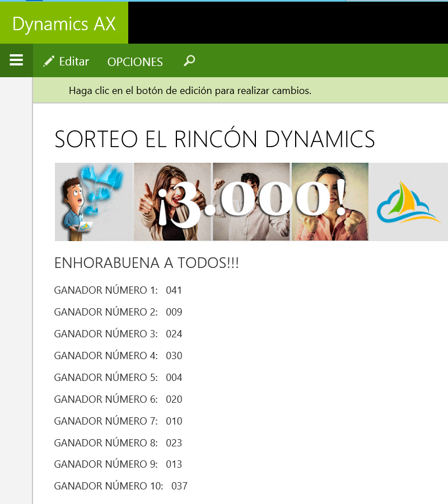Open the OPCIONES tab
The height and width of the screenshot is (504, 448).
point(135,62)
